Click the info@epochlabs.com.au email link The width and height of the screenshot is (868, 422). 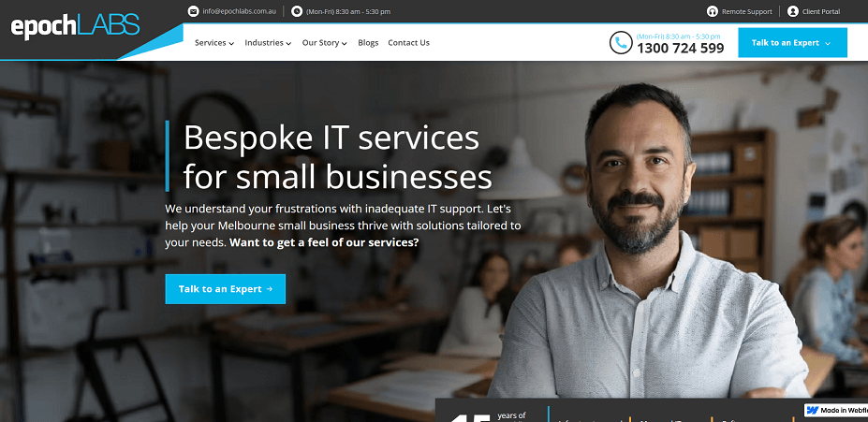[x=239, y=11]
